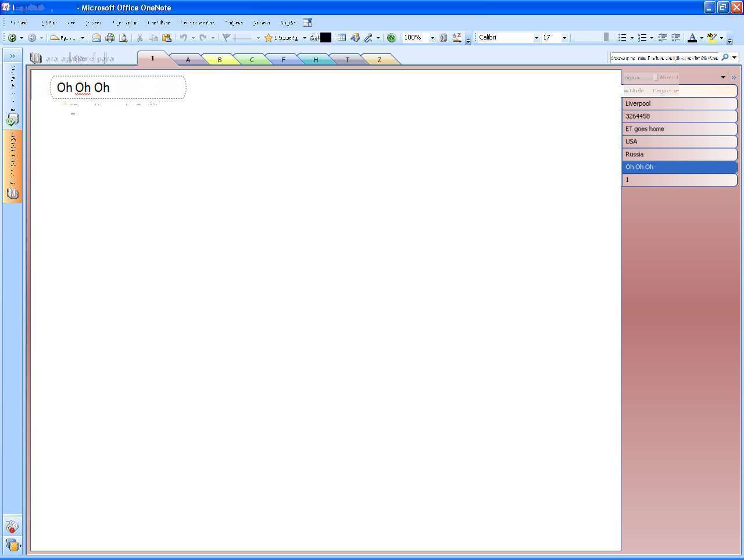Click the yellow star tag icon
The height and width of the screenshot is (560, 744).
coord(268,38)
